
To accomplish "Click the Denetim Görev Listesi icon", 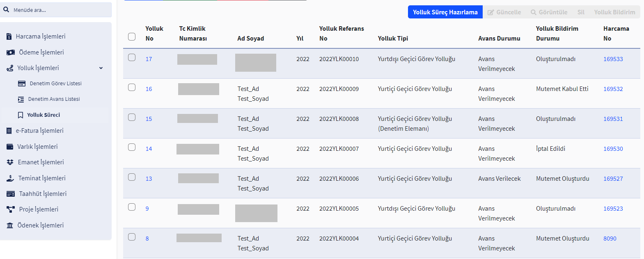I will [x=22, y=84].
